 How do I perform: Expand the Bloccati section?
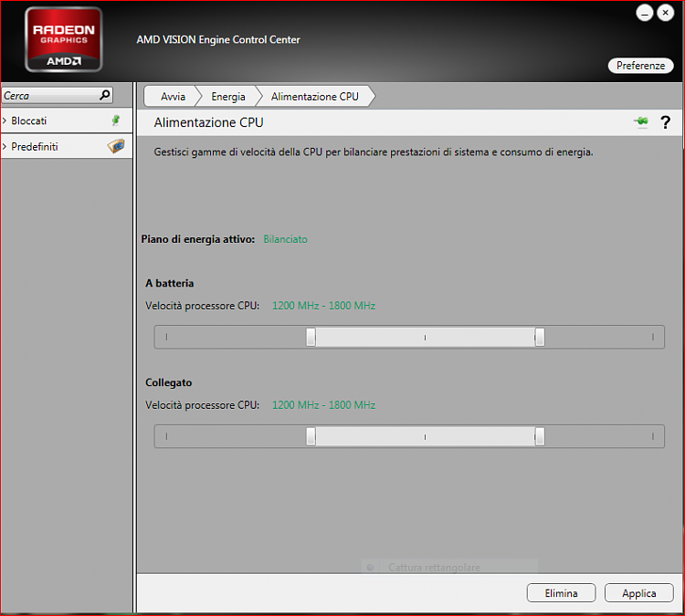click(5, 120)
